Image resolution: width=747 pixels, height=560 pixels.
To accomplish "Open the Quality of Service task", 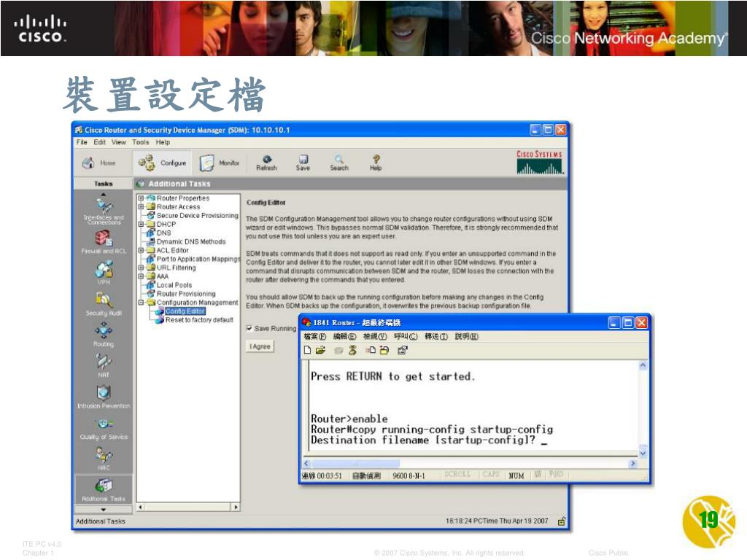I will (x=104, y=429).
